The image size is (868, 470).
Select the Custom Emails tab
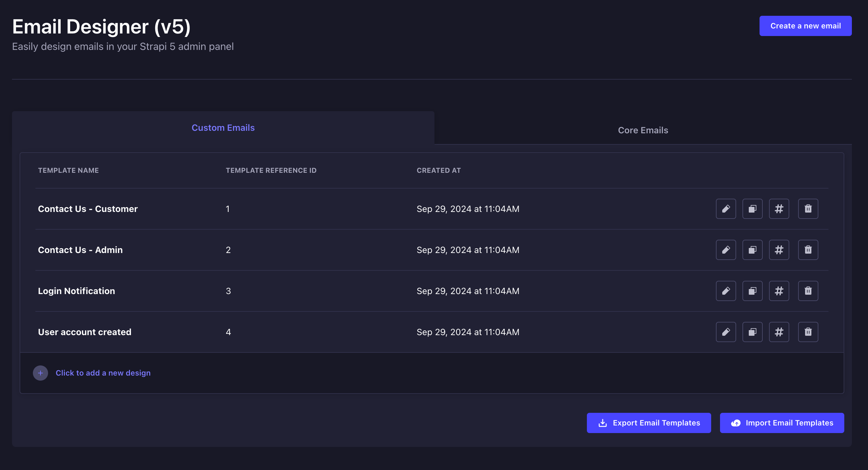(223, 128)
